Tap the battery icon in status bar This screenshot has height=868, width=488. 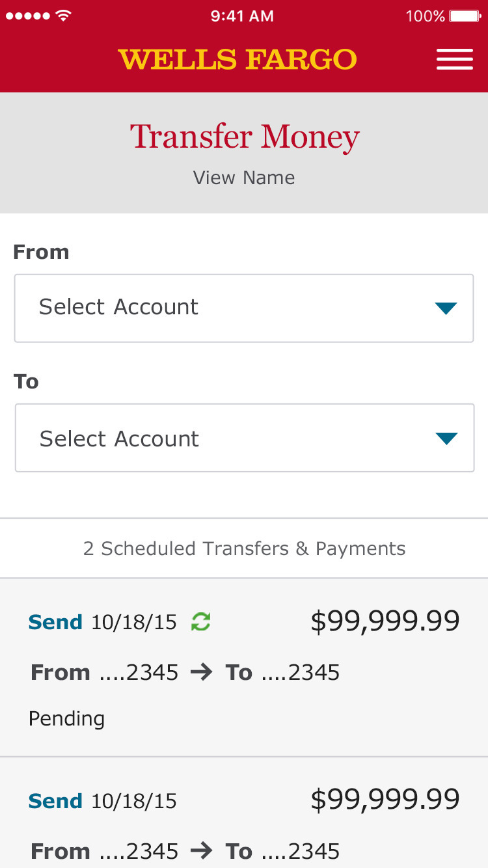coord(465,16)
